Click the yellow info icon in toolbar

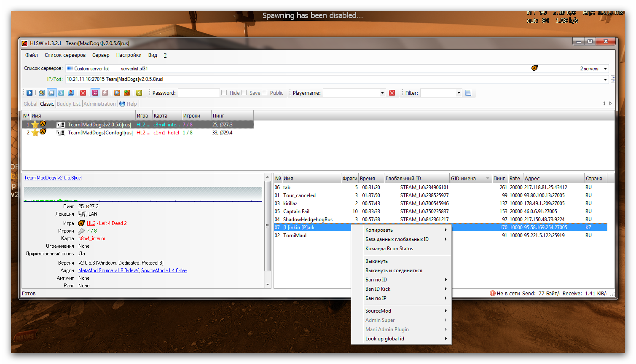(x=139, y=93)
